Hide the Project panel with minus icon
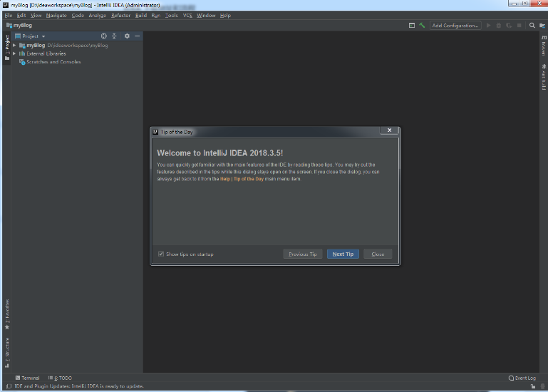Image resolution: width=548 pixels, height=392 pixels. 138,36
